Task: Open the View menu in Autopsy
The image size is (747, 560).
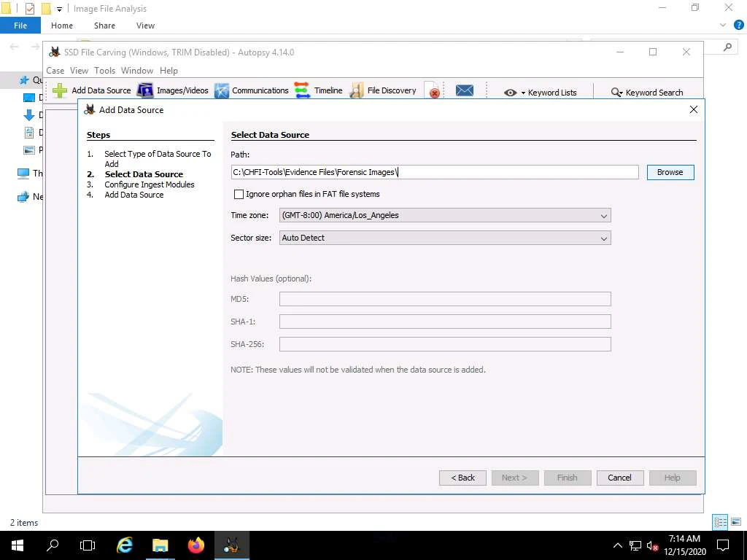Action: (x=79, y=71)
